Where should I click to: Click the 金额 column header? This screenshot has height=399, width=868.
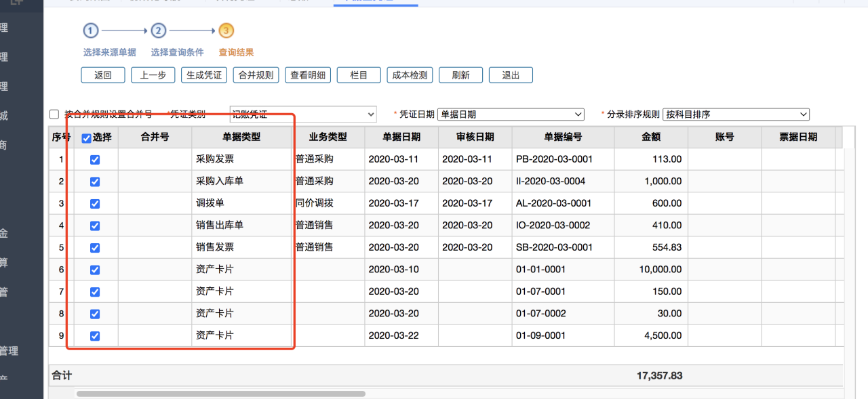[x=650, y=137]
